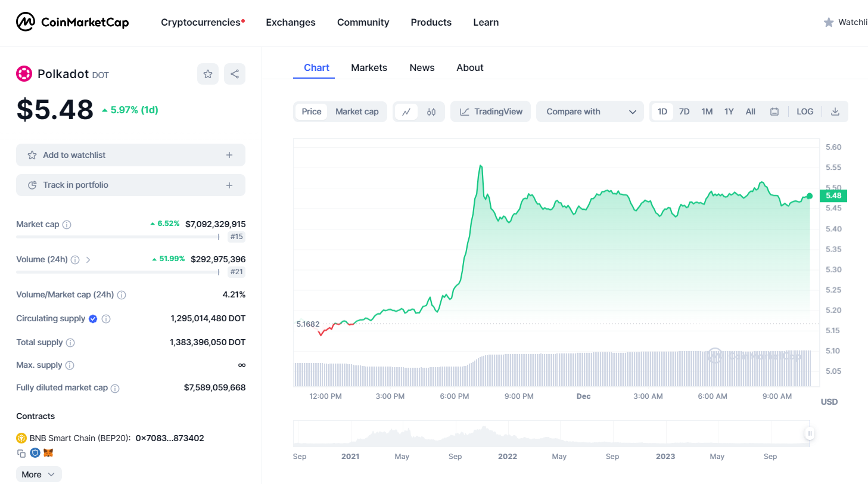Screen dimensions: 868x484
Task: Open the calendar date range icon
Action: 774,111
